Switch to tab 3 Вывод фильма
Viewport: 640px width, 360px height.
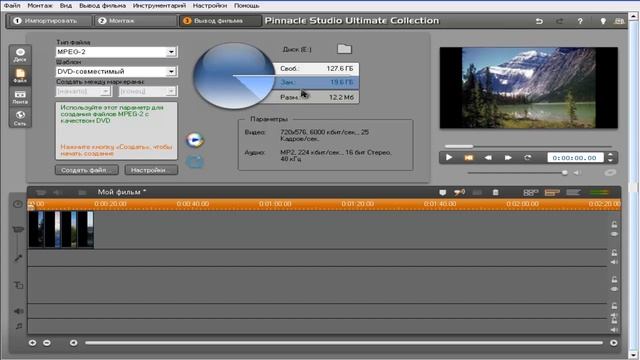point(219,20)
